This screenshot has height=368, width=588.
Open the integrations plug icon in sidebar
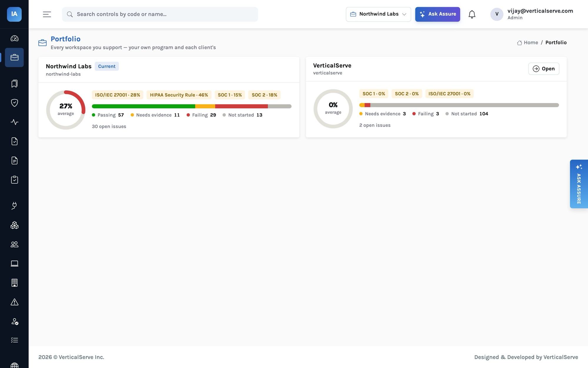coord(14,206)
